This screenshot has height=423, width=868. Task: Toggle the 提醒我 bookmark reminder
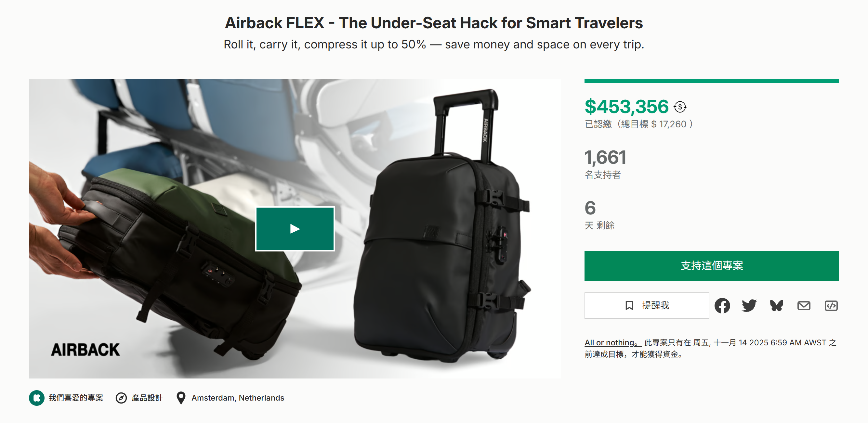coord(646,305)
